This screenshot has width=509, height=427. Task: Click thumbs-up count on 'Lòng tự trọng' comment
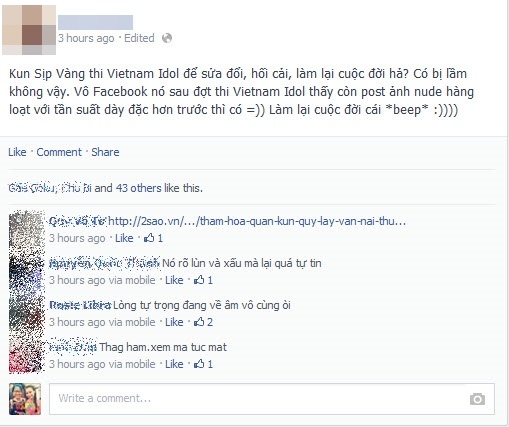point(203,322)
